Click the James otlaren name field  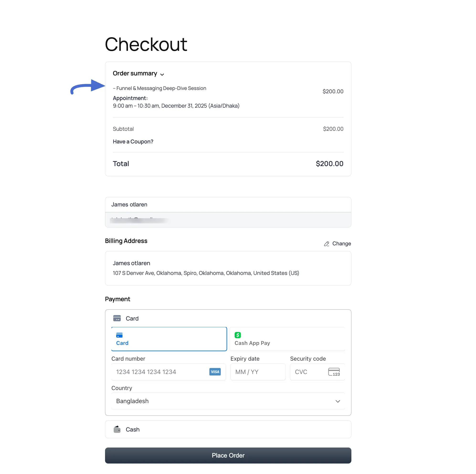click(228, 205)
